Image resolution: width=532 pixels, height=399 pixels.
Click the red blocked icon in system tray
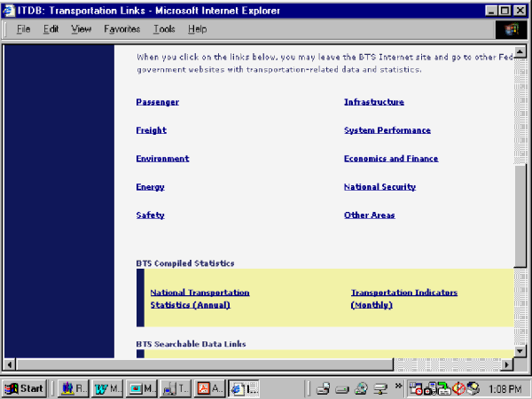point(458,387)
